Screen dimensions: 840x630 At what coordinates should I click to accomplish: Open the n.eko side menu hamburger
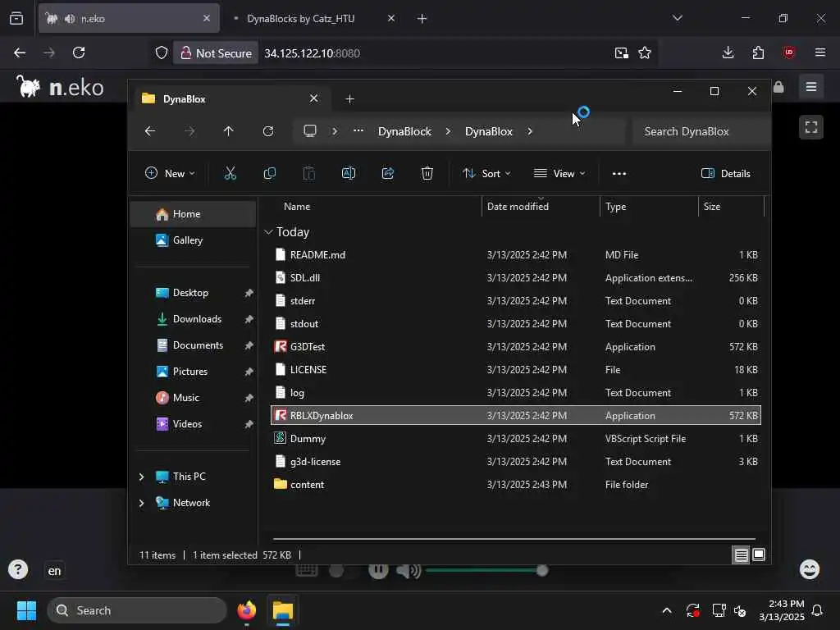811,86
